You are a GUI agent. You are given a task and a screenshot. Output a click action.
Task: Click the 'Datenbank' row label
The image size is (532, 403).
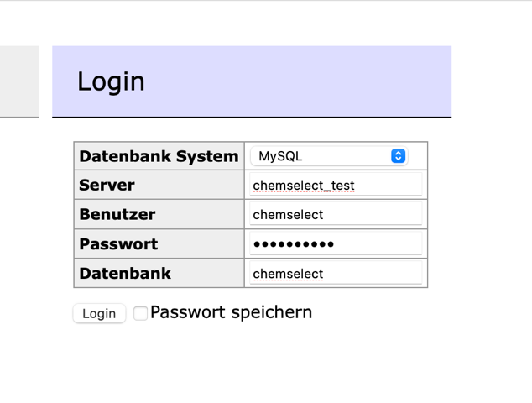125,274
